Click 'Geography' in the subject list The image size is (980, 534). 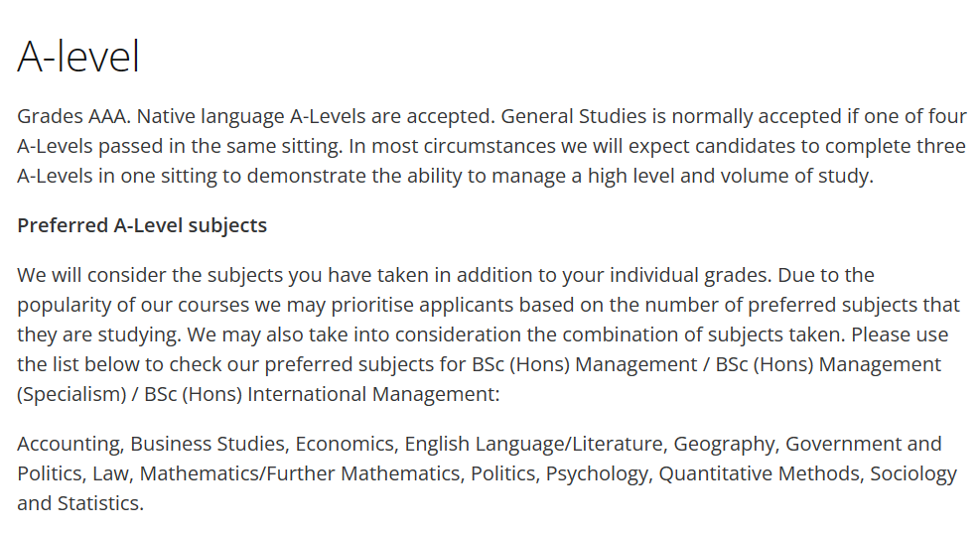coord(724,444)
